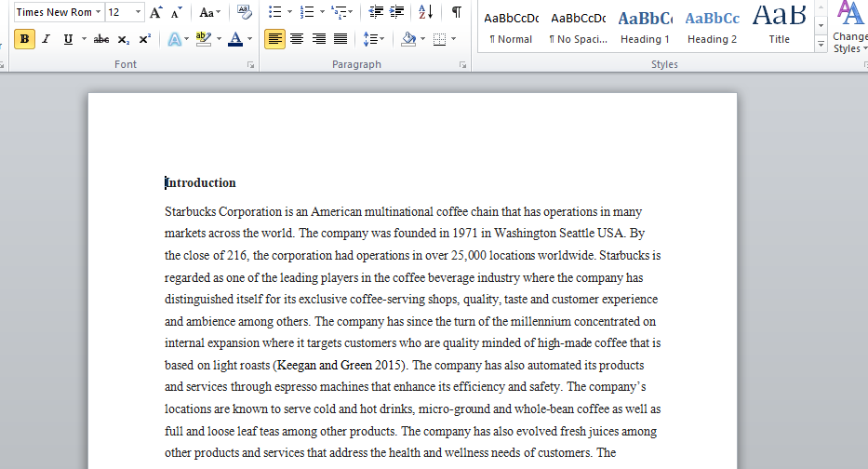Open the Font dialog box launcher
The width and height of the screenshot is (868, 469).
pos(251,65)
